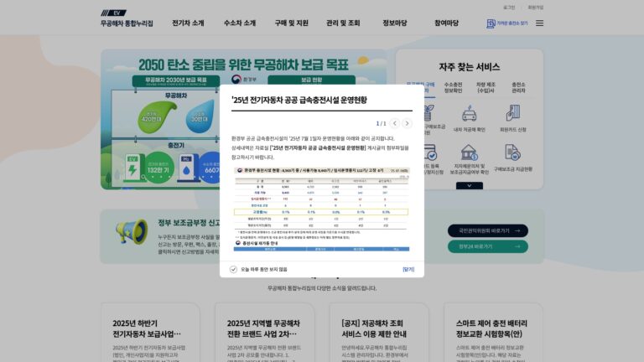Open the hamburger menu icon in header

539,23
